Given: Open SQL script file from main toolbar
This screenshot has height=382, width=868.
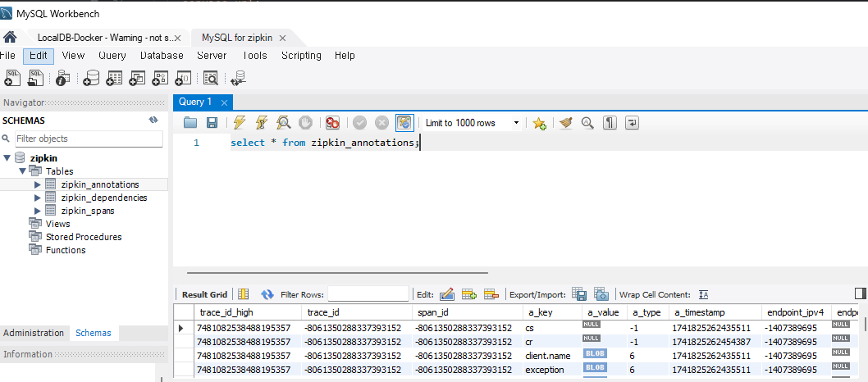Looking at the screenshot, I should pos(35,79).
